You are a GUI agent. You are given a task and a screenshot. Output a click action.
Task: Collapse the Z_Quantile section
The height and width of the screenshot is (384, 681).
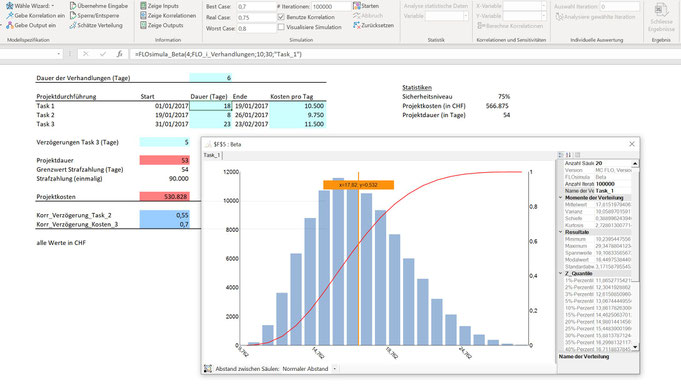[560, 274]
